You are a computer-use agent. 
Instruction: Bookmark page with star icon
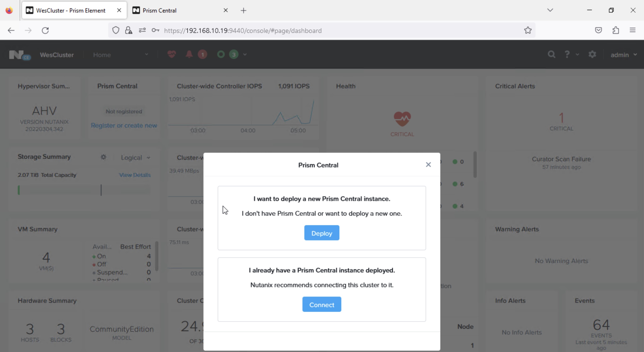528,30
